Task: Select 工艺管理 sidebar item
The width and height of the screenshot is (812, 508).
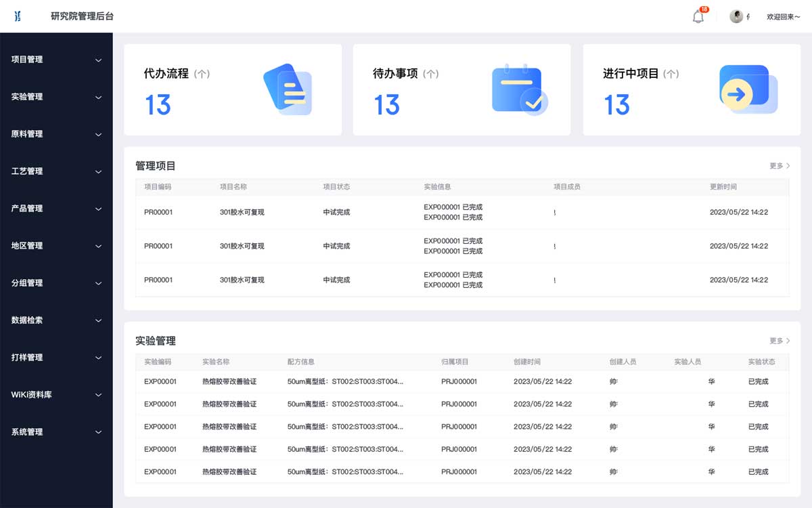Action: [x=27, y=171]
